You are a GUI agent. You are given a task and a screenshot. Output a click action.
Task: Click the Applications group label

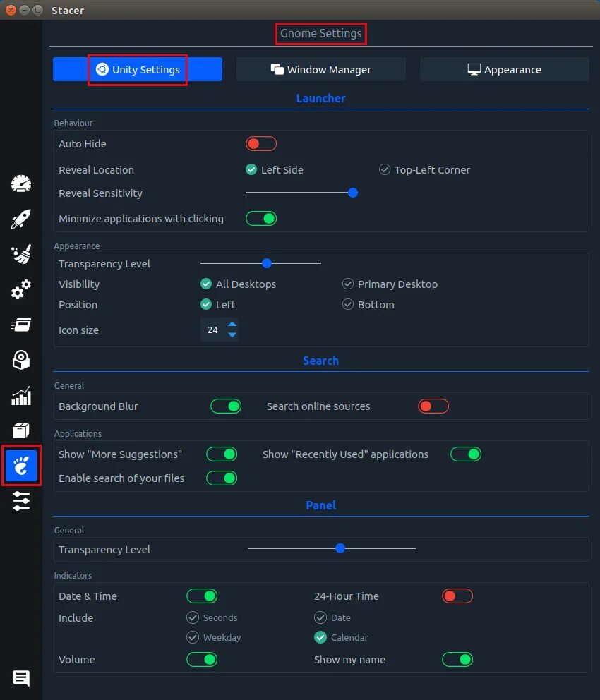78,433
